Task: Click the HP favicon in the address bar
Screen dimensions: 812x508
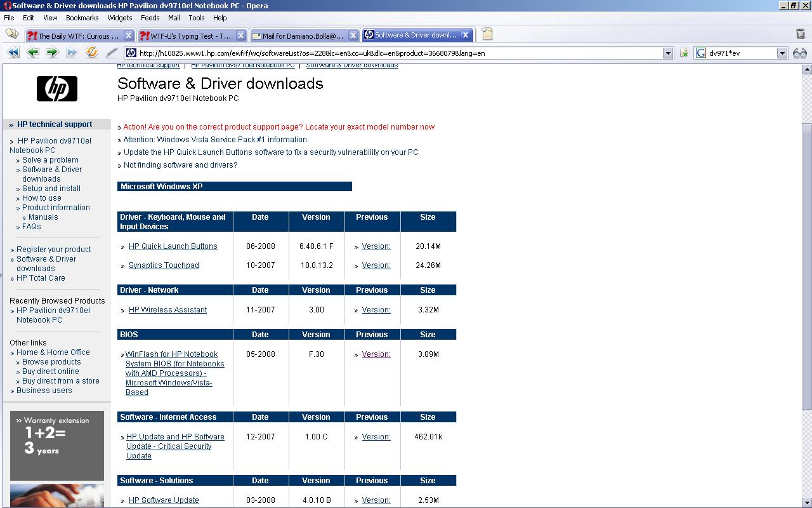Action: tap(131, 53)
